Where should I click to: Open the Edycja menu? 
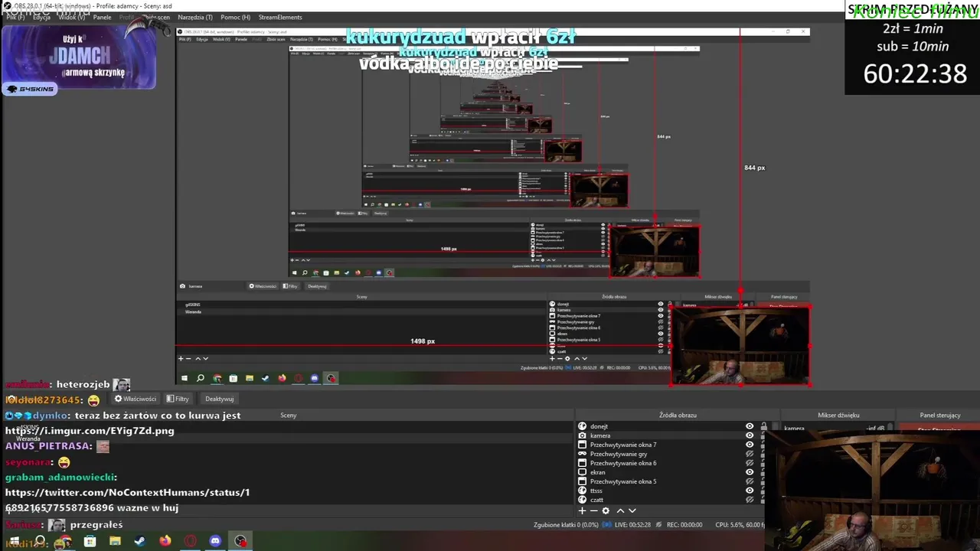coord(41,17)
